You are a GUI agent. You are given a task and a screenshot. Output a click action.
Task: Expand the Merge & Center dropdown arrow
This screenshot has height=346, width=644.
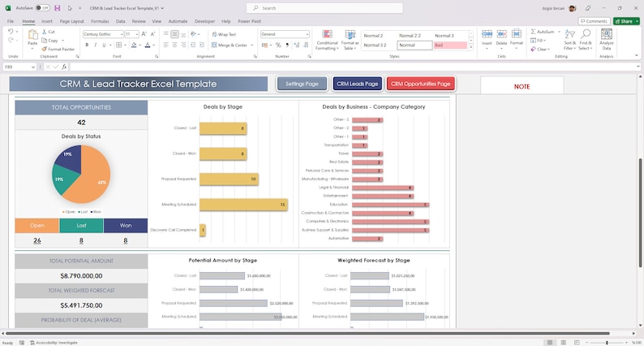251,45
